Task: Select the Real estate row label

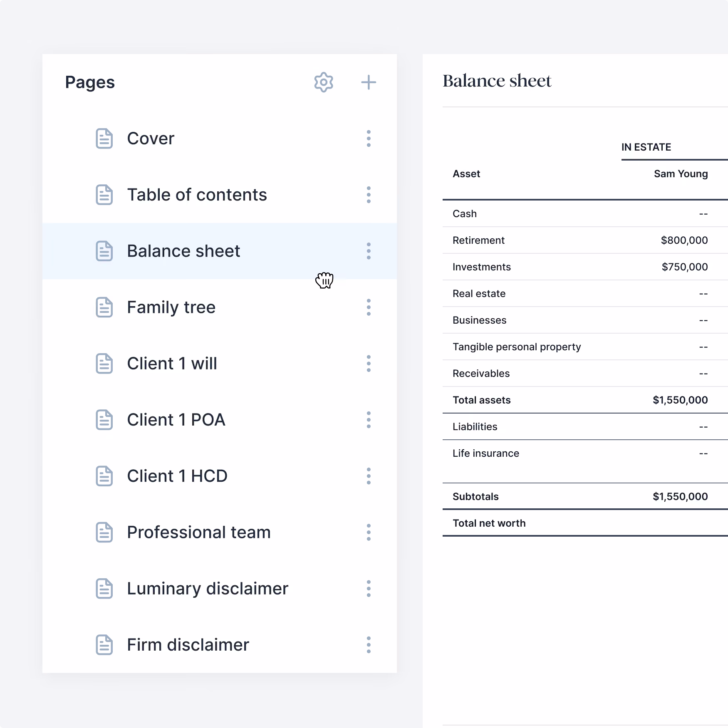Action: tap(479, 294)
